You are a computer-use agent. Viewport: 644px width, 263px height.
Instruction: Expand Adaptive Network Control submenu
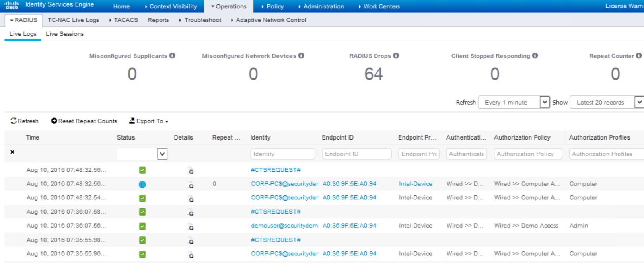[x=268, y=20]
